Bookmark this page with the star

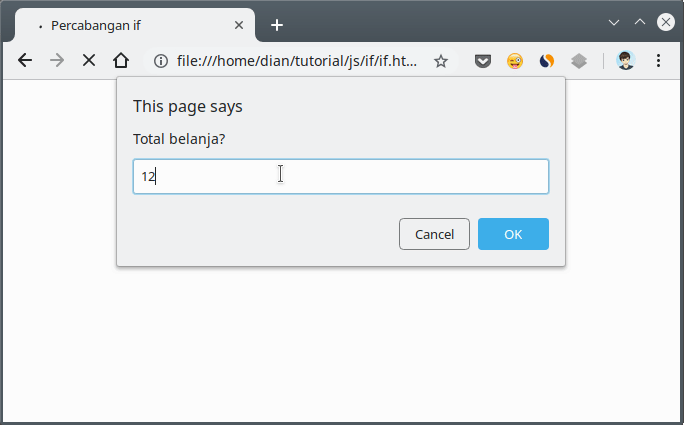click(440, 61)
